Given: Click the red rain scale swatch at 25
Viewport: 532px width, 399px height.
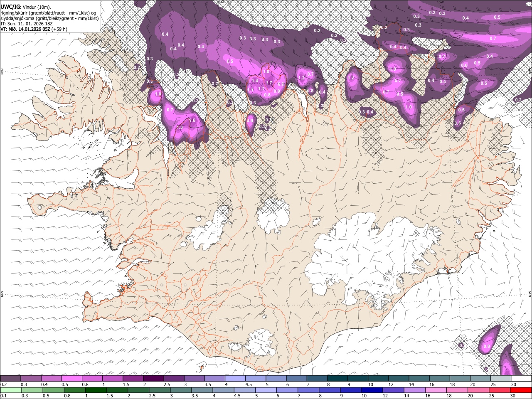Looking at the screenshot, I should tap(500, 390).
